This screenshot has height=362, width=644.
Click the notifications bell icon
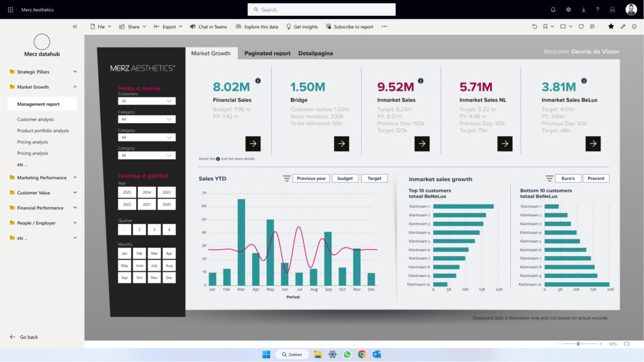(x=553, y=10)
